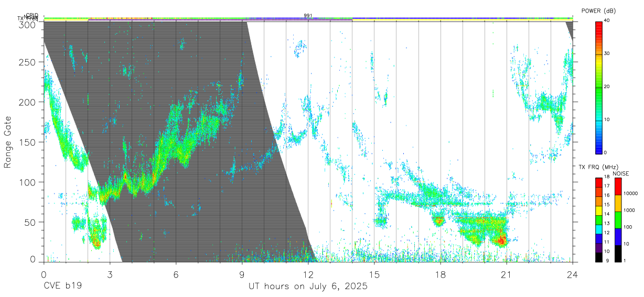This screenshot has width=644, height=297.
Task: Click the 3 hour tick label
Action: [110, 274]
